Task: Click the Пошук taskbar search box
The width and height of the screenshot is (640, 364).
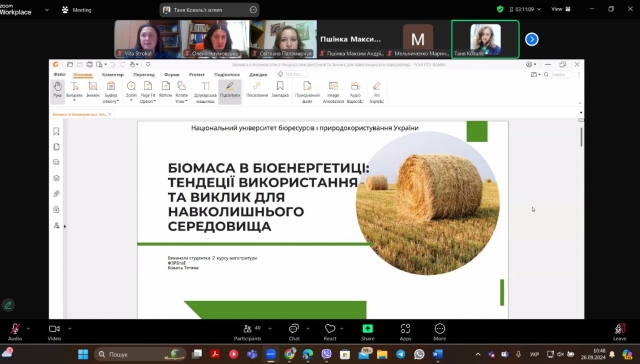Action: pyautogui.click(x=140, y=354)
